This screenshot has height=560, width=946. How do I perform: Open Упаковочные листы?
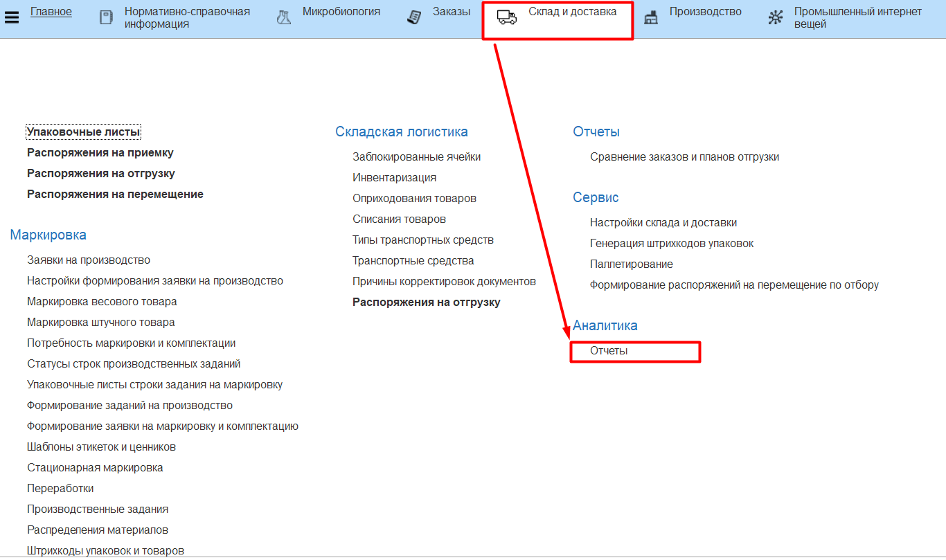pyautogui.click(x=83, y=132)
